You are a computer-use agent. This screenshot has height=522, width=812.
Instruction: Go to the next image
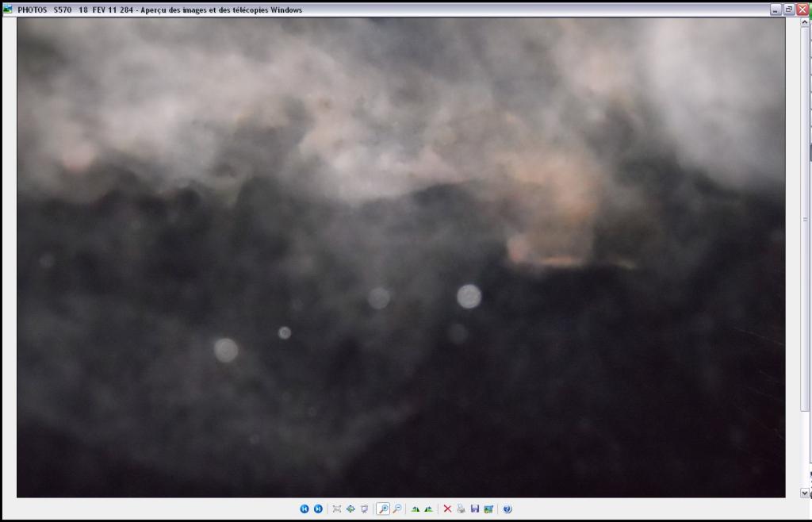tap(319, 509)
